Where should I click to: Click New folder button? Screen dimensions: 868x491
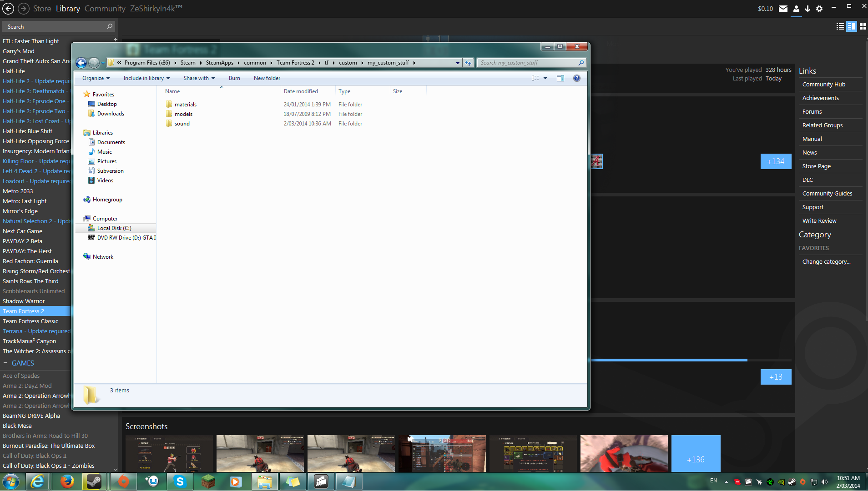pyautogui.click(x=267, y=78)
